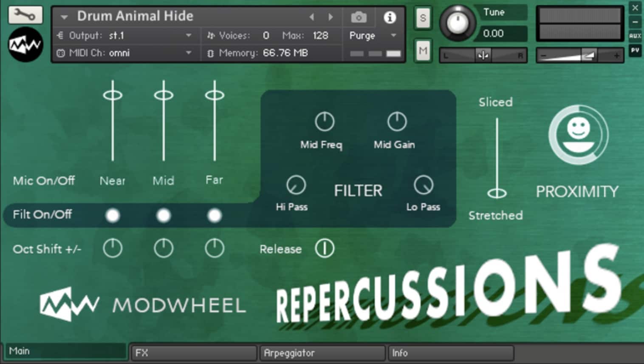Image resolution: width=644 pixels, height=364 pixels.
Task: Toggle the Mid mic via its label
Action: click(x=164, y=181)
